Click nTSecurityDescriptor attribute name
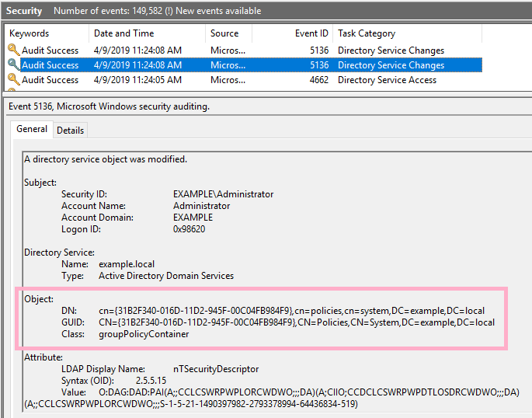 [216, 369]
